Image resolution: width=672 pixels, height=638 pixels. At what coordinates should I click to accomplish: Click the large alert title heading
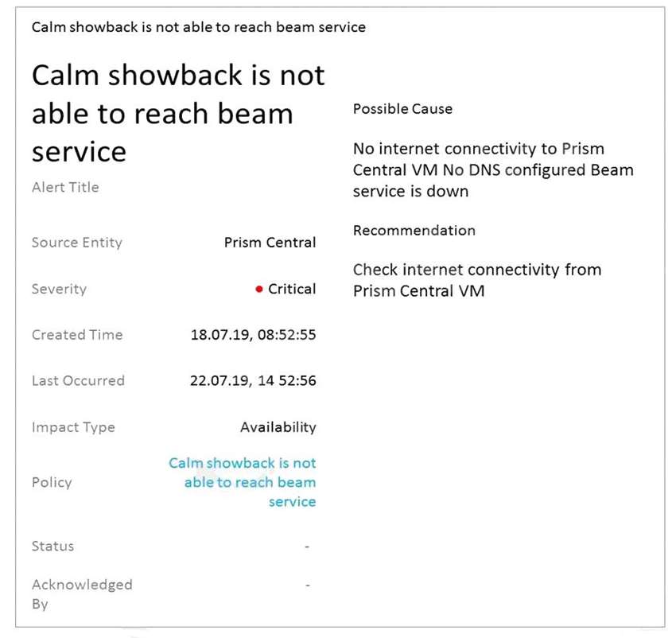pos(178,113)
